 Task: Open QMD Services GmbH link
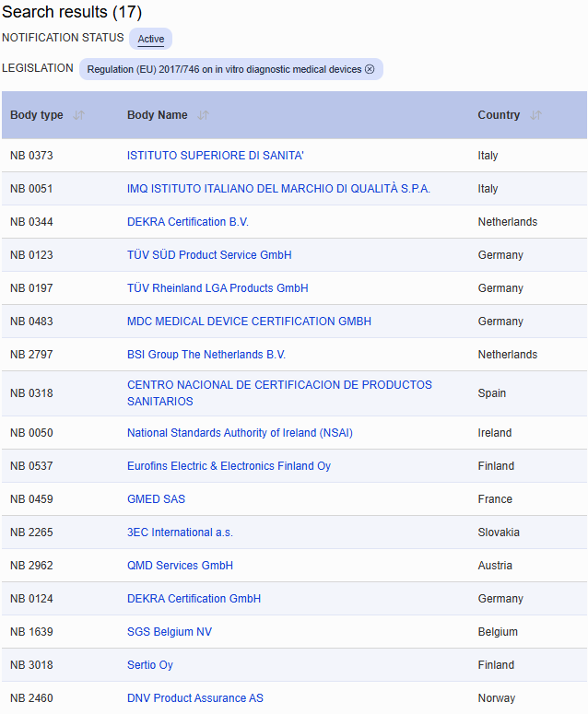pos(180,566)
